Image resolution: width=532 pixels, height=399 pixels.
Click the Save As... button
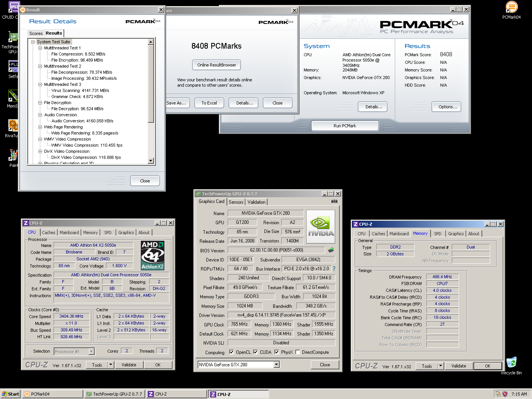[x=177, y=103]
